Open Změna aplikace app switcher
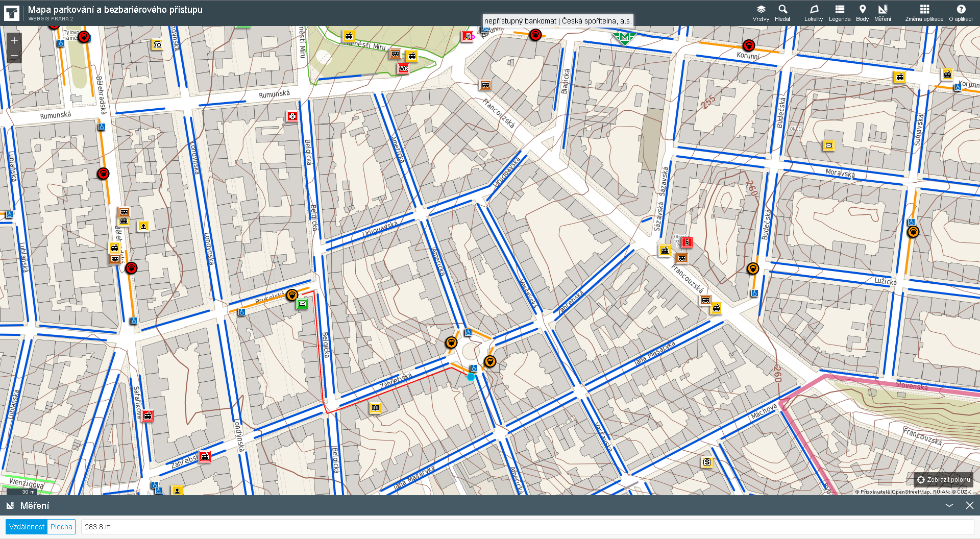Screen dimensions: 980x539 [924, 13]
